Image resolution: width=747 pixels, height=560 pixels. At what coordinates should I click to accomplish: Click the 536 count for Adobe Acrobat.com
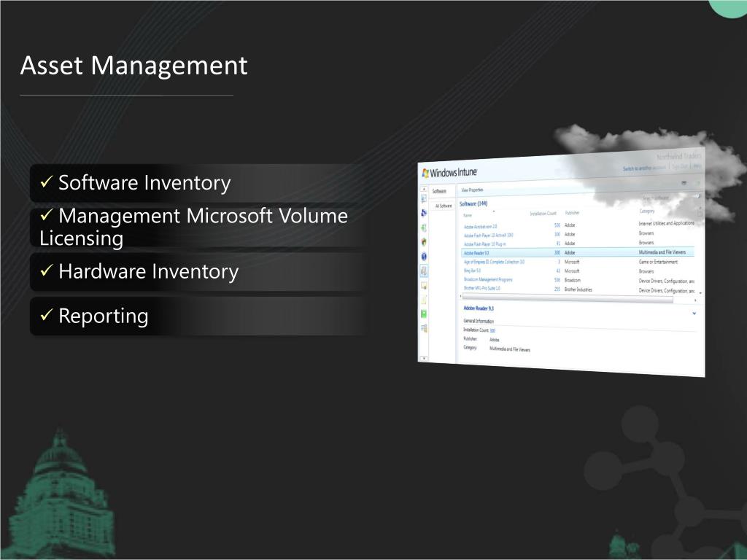[x=557, y=225]
